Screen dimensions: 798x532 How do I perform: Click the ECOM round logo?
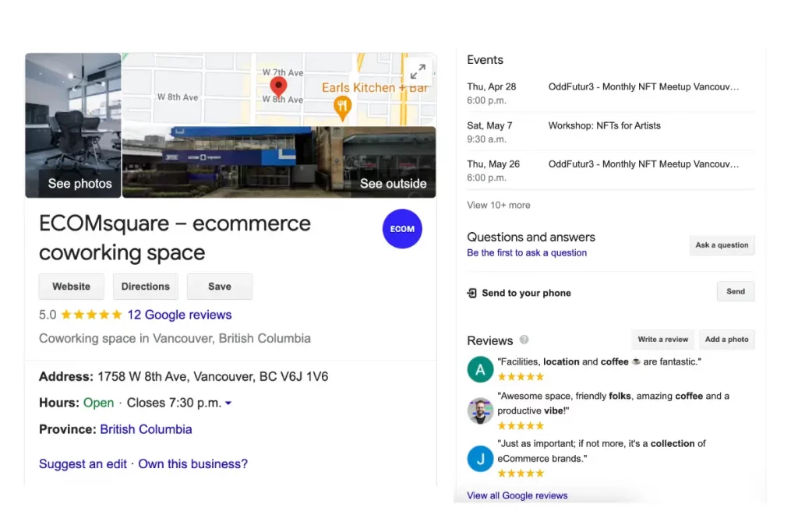coord(402,229)
